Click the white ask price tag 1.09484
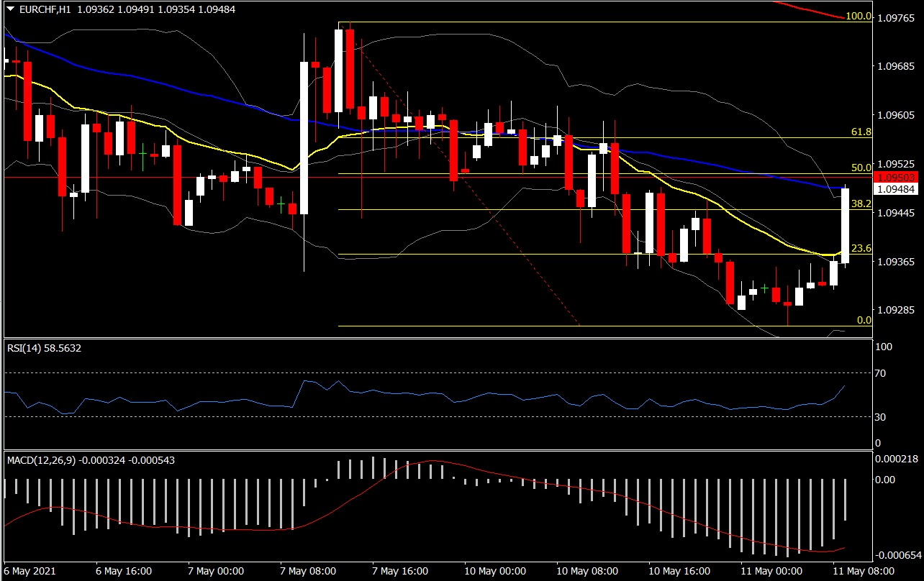 895,188
